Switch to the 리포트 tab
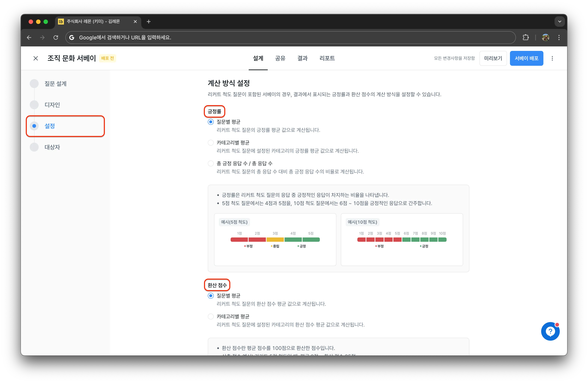The height and width of the screenshot is (383, 588). pos(327,58)
